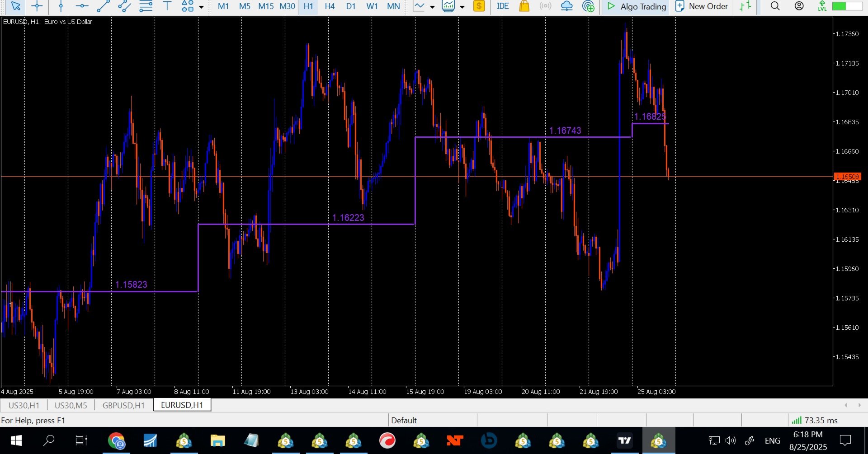
Task: Activate the crosshair tool
Action: [37, 6]
